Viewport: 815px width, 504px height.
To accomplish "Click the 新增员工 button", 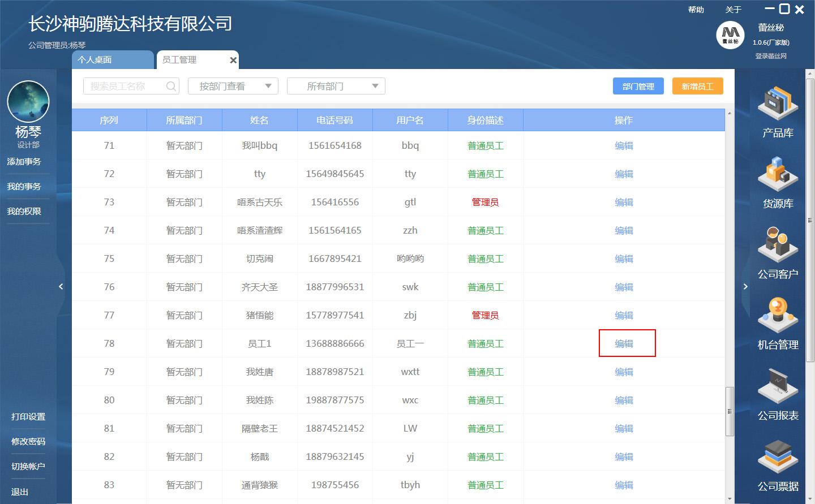I will 698,86.
